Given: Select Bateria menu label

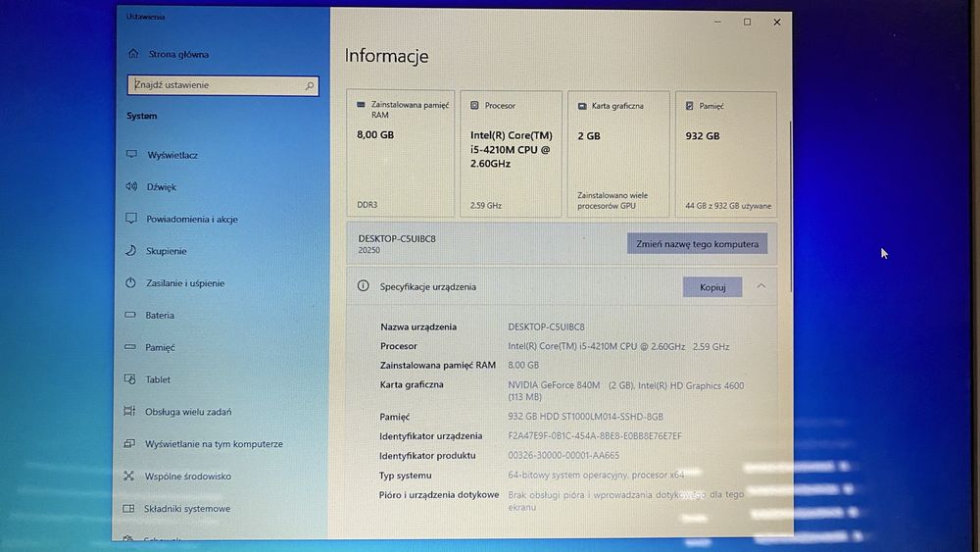Looking at the screenshot, I should [160, 316].
